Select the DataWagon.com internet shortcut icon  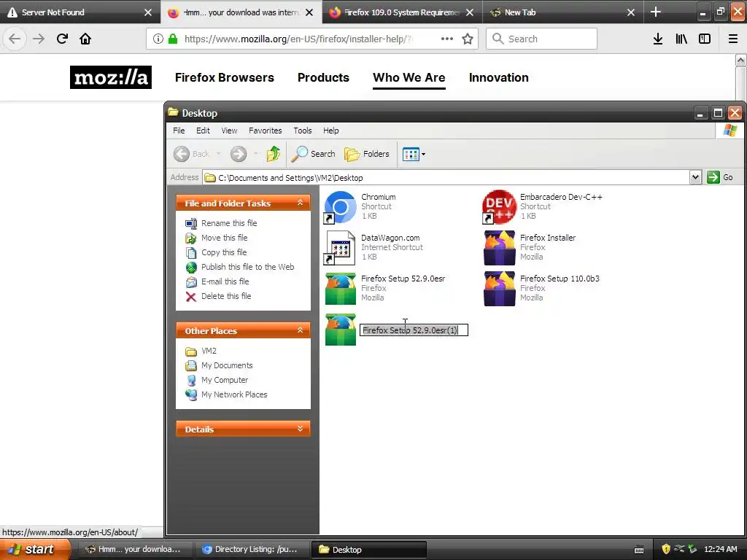340,248
